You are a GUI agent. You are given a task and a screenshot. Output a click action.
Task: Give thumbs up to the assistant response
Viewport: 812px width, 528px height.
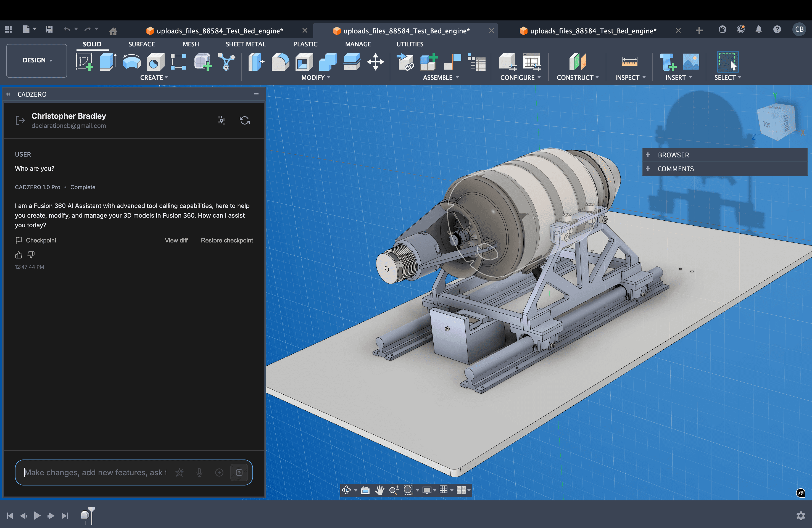19,255
